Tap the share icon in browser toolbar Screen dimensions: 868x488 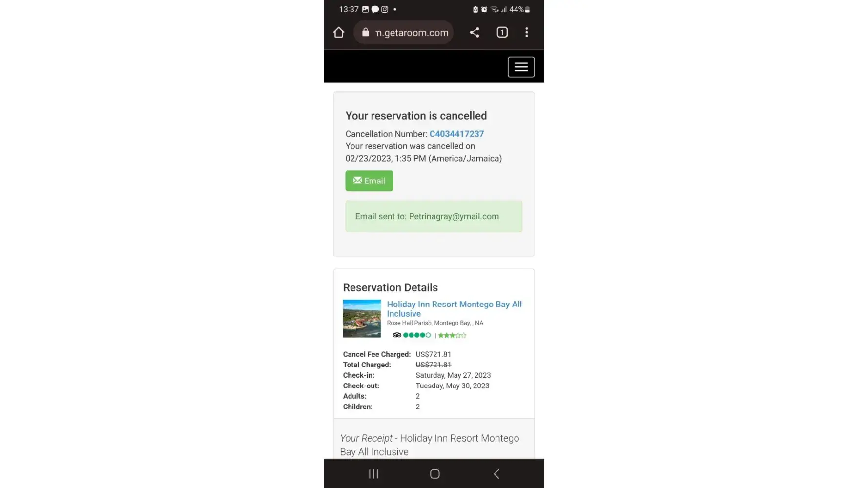[x=475, y=33]
